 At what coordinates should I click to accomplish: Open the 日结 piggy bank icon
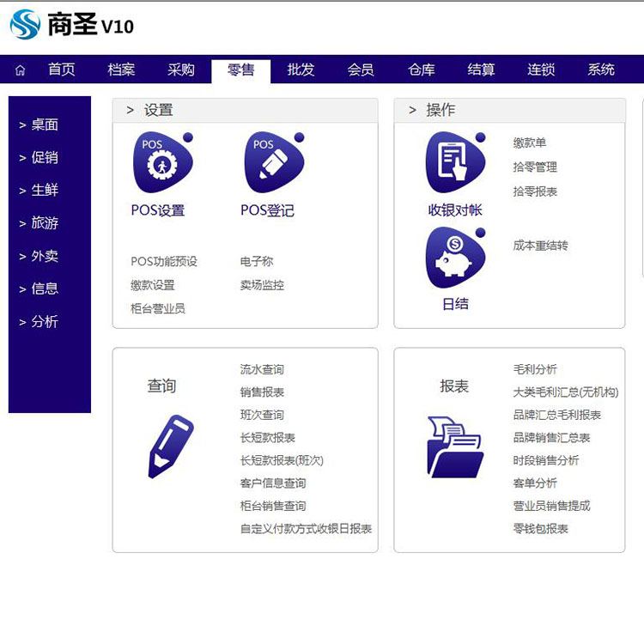pos(455,258)
